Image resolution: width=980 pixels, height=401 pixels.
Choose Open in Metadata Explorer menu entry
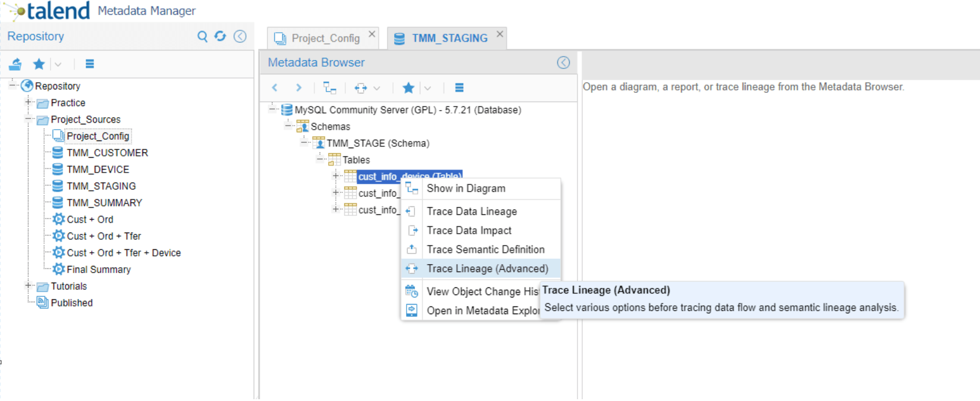(472, 311)
